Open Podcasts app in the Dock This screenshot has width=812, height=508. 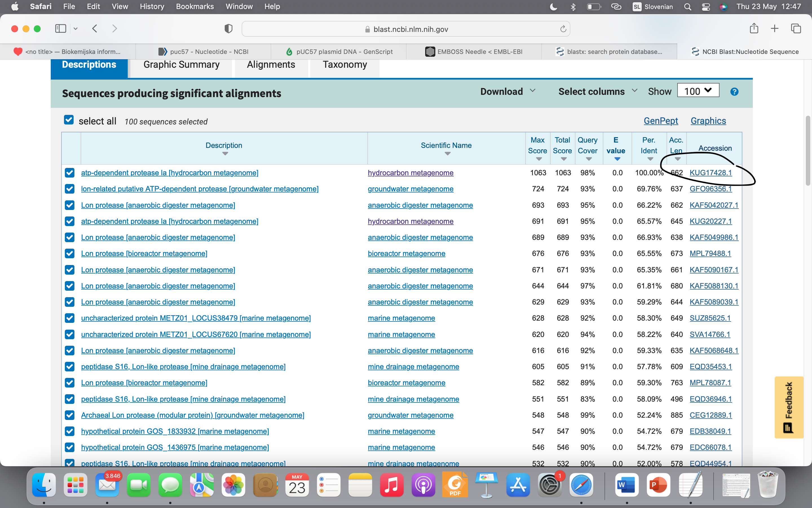click(423, 485)
